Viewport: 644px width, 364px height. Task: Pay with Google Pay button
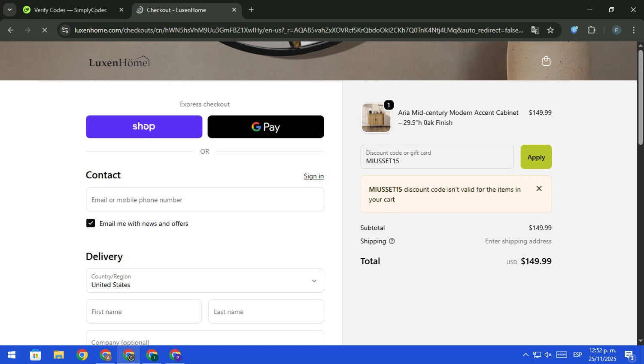click(266, 127)
